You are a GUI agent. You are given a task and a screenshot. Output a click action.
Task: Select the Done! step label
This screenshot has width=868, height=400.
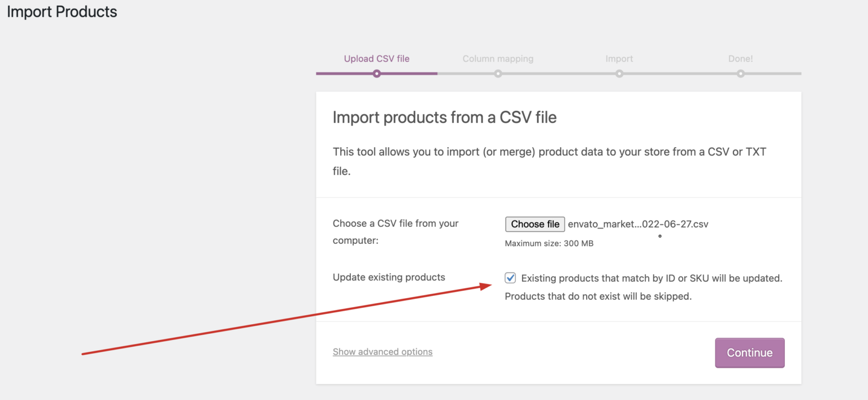(x=740, y=58)
